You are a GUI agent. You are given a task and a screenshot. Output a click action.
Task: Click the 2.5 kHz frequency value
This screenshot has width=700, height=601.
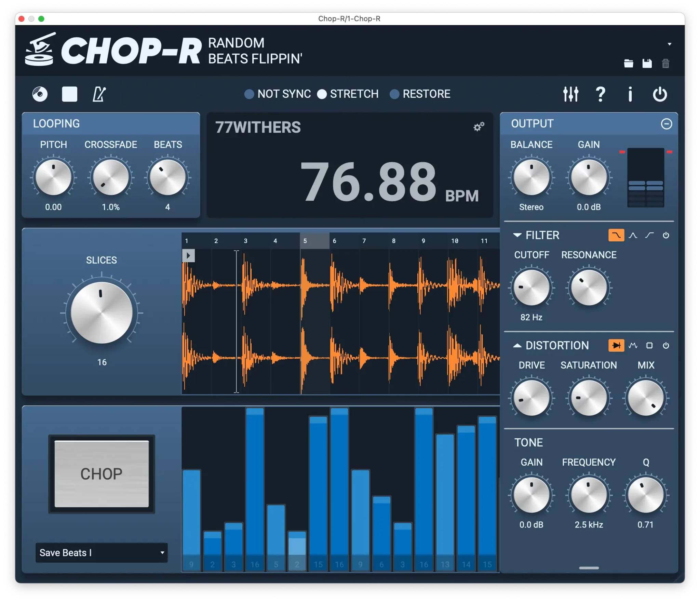(x=589, y=525)
